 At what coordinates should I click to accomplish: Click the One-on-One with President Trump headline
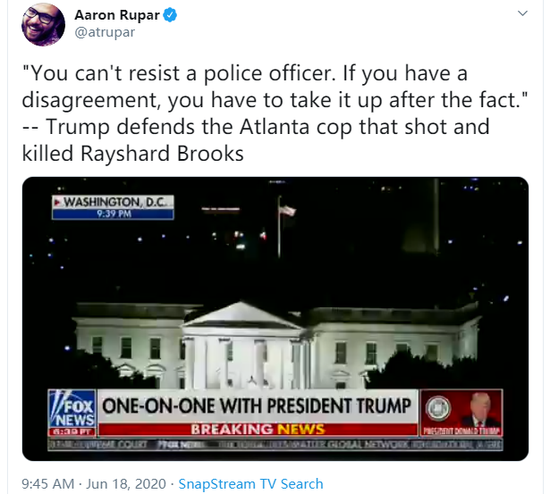(x=257, y=406)
